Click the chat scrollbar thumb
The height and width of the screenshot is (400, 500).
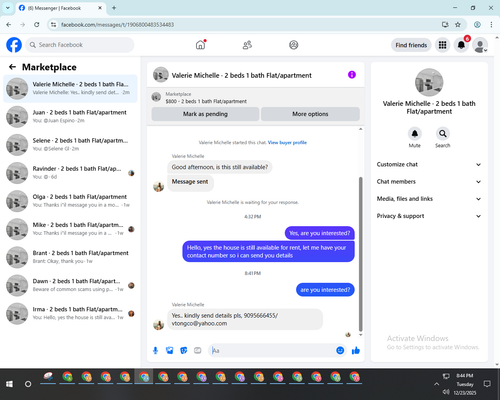pyautogui.click(x=361, y=254)
